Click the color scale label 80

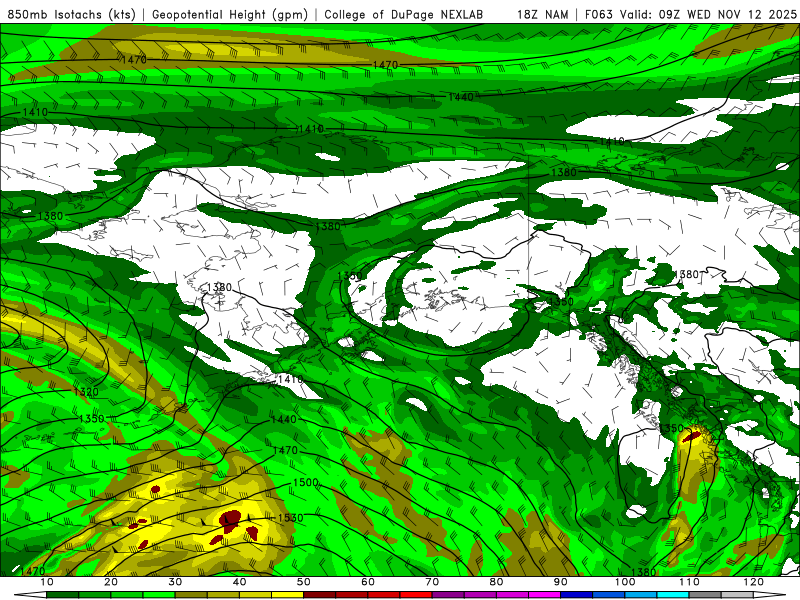(496, 582)
